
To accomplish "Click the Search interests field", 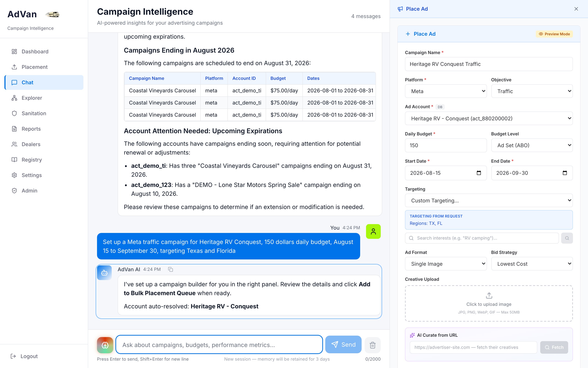I will coord(482,238).
